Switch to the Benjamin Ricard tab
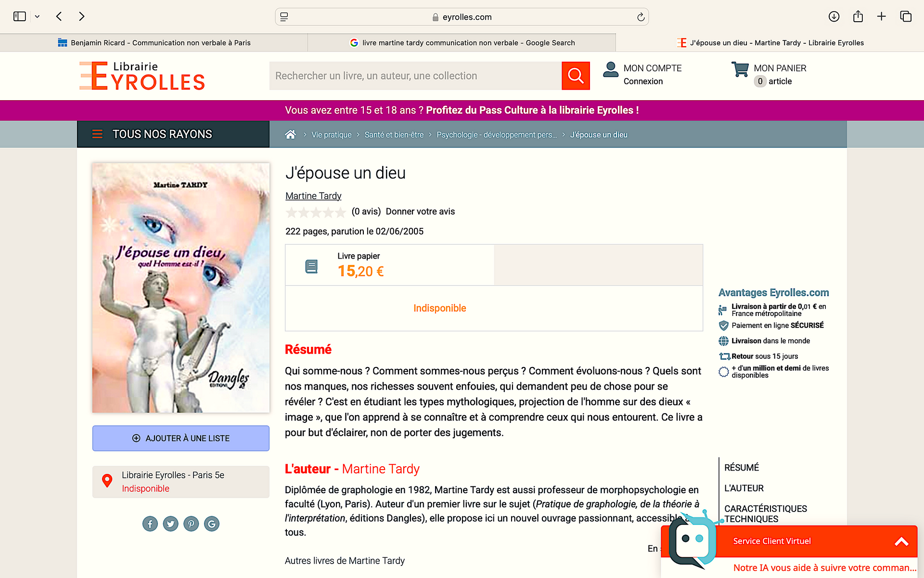This screenshot has width=924, height=578. [154, 43]
